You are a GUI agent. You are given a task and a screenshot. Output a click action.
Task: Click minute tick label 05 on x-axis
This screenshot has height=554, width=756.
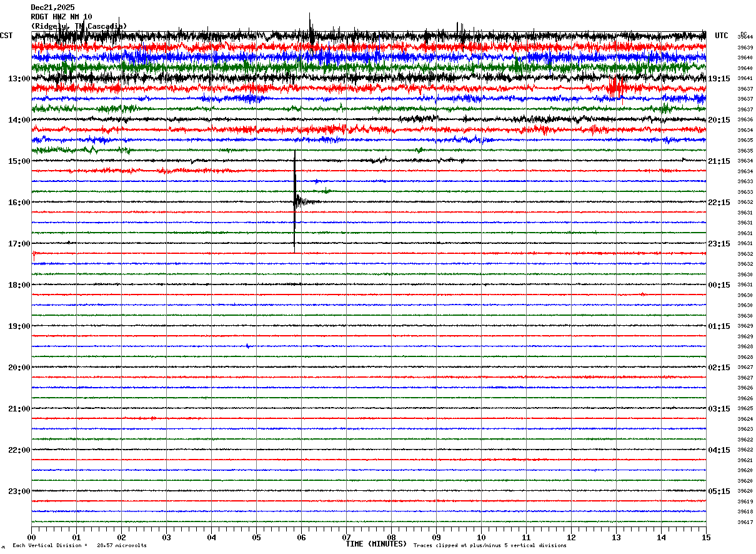pyautogui.click(x=256, y=537)
